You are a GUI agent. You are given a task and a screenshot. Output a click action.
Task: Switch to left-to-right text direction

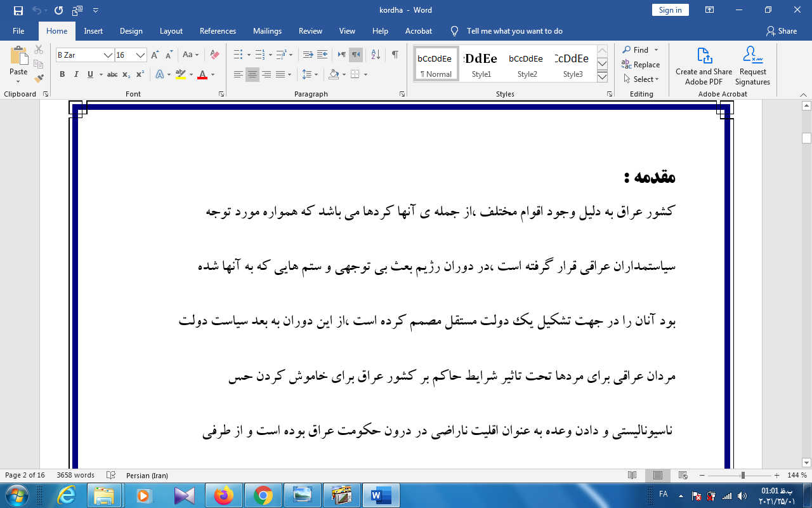pos(342,55)
